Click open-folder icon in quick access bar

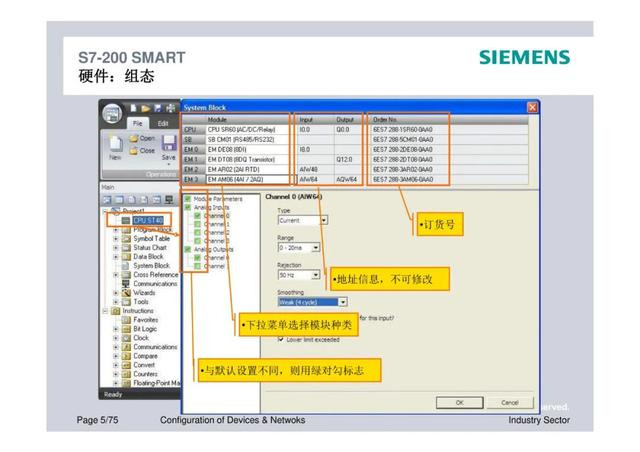(145, 108)
